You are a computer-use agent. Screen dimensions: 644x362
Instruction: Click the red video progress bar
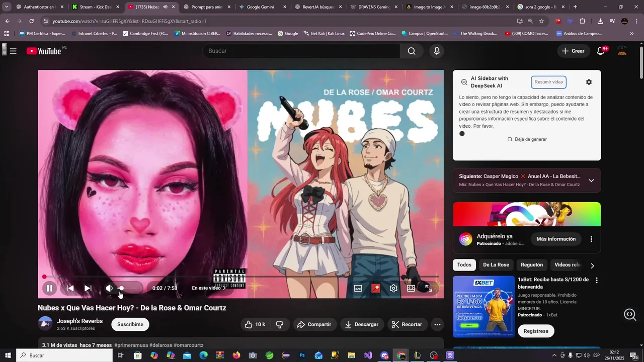tap(240, 277)
